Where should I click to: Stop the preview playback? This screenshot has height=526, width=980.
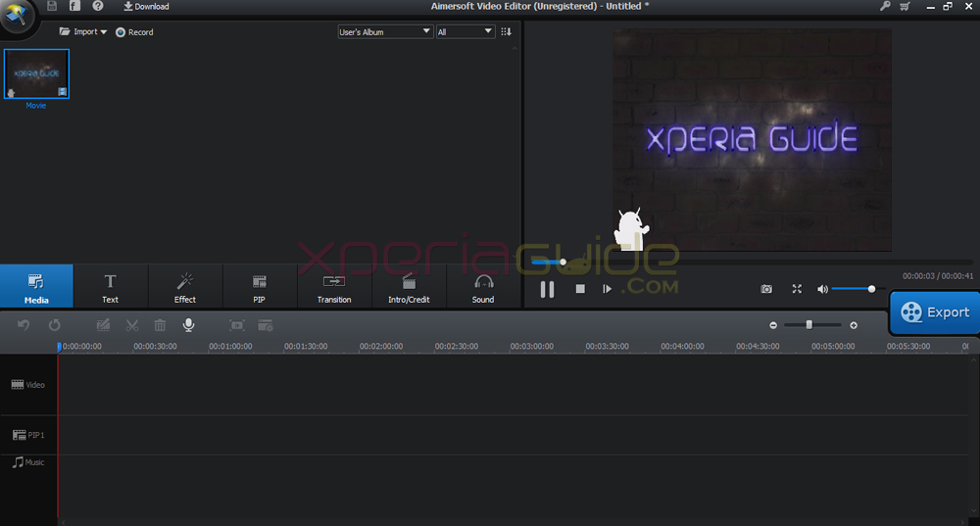click(580, 289)
